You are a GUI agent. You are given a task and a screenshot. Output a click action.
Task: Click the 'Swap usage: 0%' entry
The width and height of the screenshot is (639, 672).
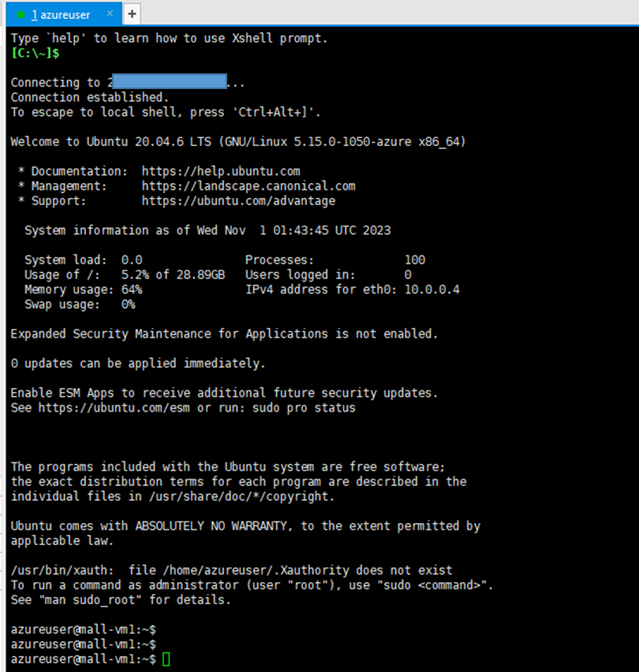[x=80, y=304]
